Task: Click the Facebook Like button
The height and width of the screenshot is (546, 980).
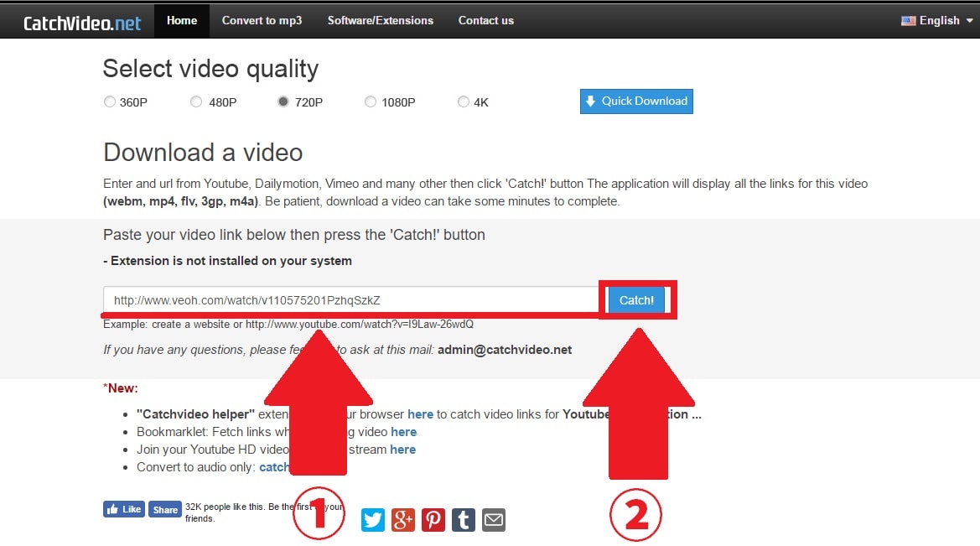Action: tap(124, 509)
